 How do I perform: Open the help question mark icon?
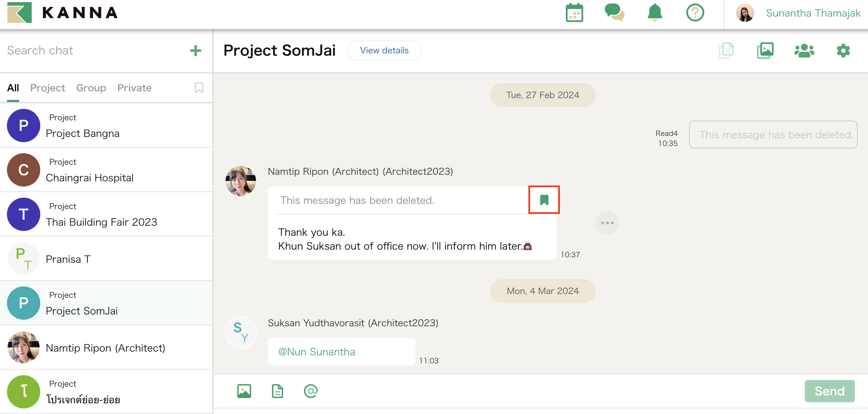695,13
